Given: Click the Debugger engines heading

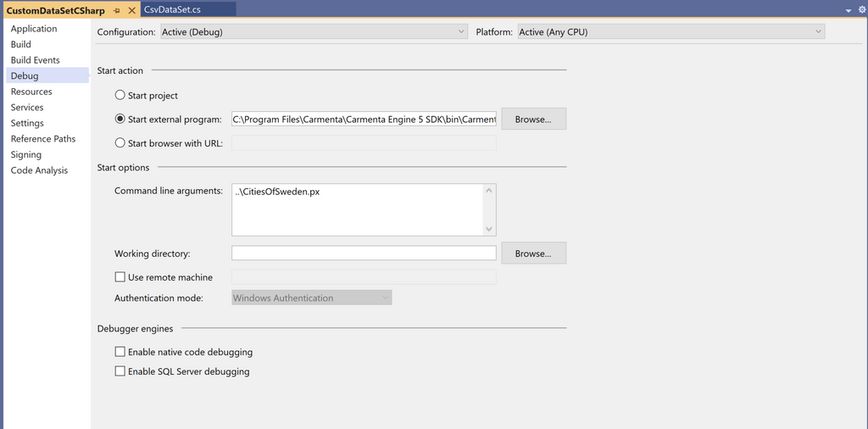Looking at the screenshot, I should (135, 329).
